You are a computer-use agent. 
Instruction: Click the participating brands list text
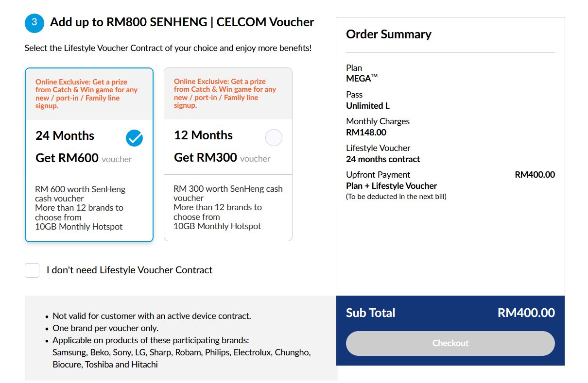181,358
